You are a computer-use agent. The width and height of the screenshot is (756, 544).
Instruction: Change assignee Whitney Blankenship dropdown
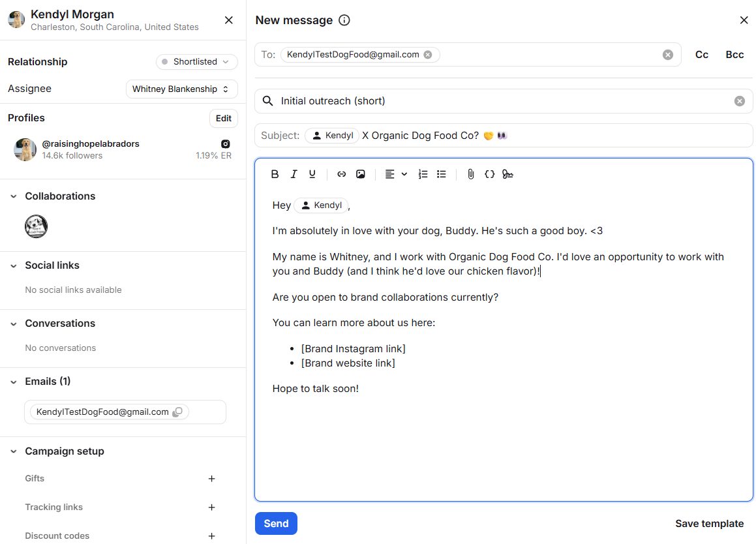coord(182,89)
